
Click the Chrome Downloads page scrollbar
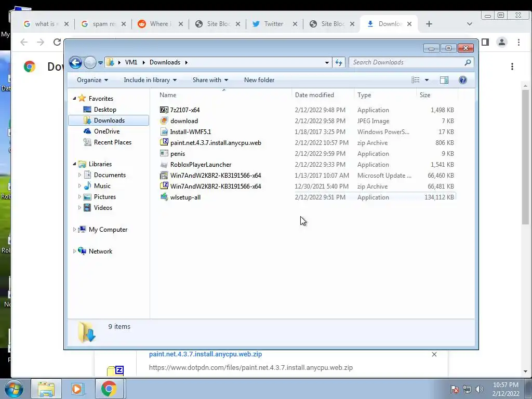tap(525, 157)
